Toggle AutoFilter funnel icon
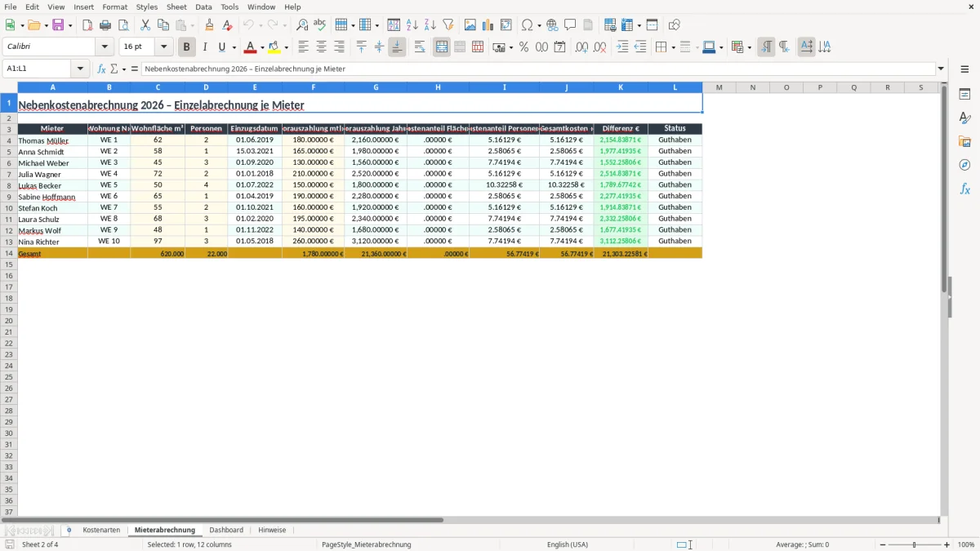The image size is (980, 551). (x=448, y=25)
